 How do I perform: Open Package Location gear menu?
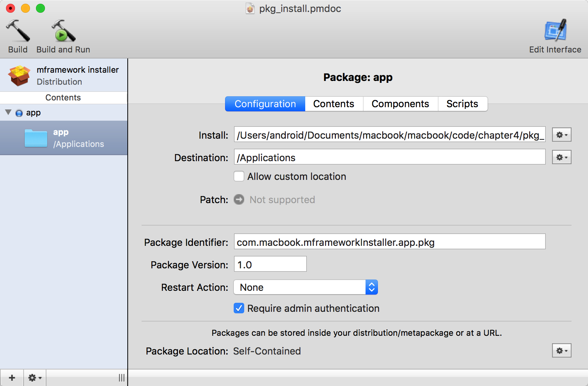(x=561, y=351)
